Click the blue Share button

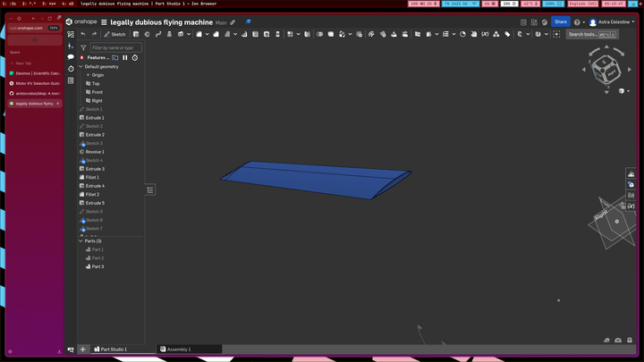click(x=560, y=21)
